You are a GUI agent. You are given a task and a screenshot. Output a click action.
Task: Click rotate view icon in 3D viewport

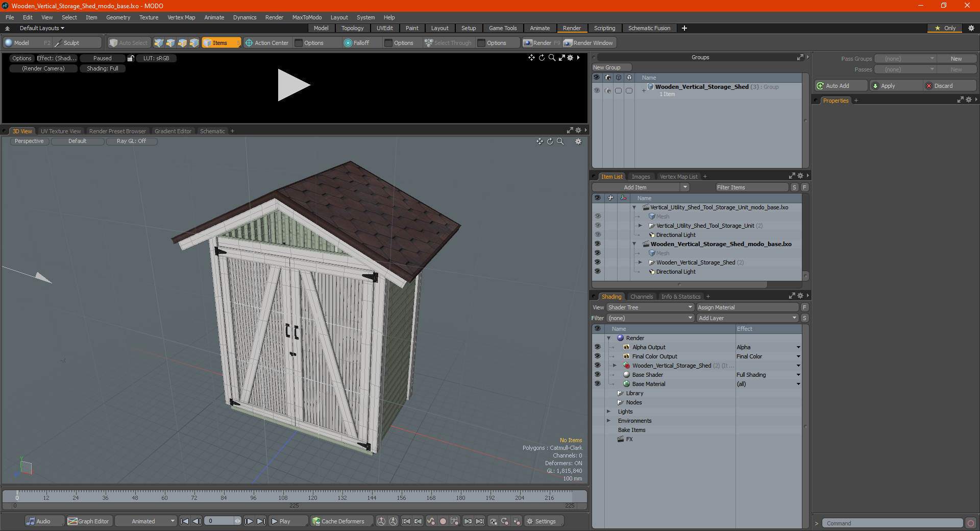(x=550, y=141)
